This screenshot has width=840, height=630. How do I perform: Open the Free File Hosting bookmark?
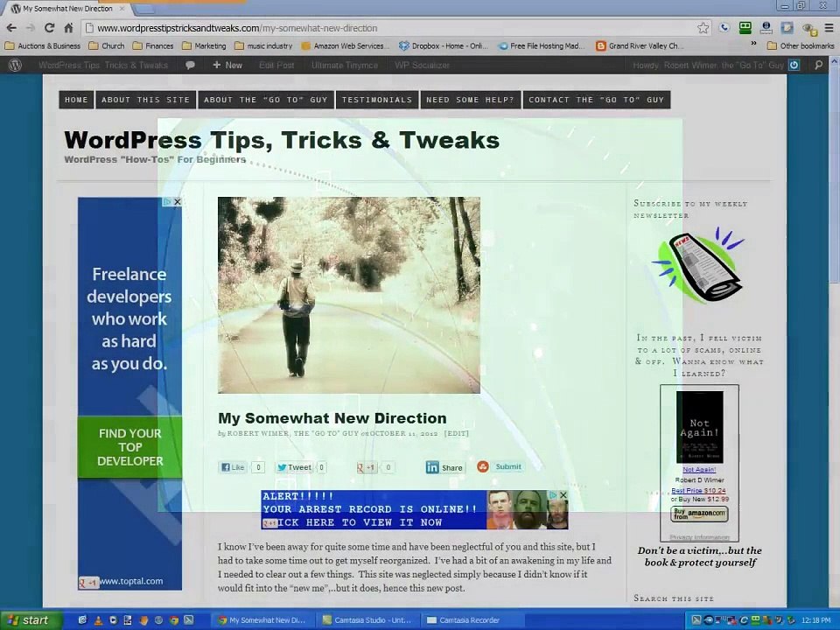pos(541,46)
